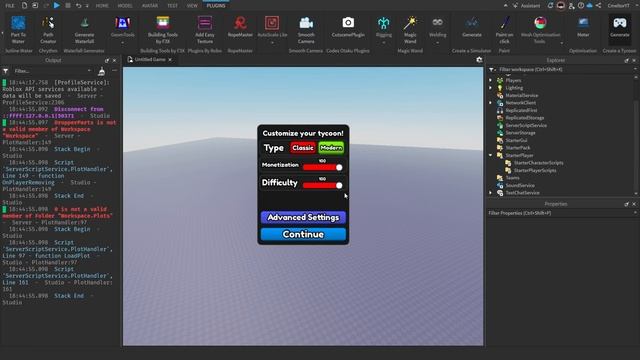Open viewport settings gear icon
640x360 pixels.
pos(479,60)
